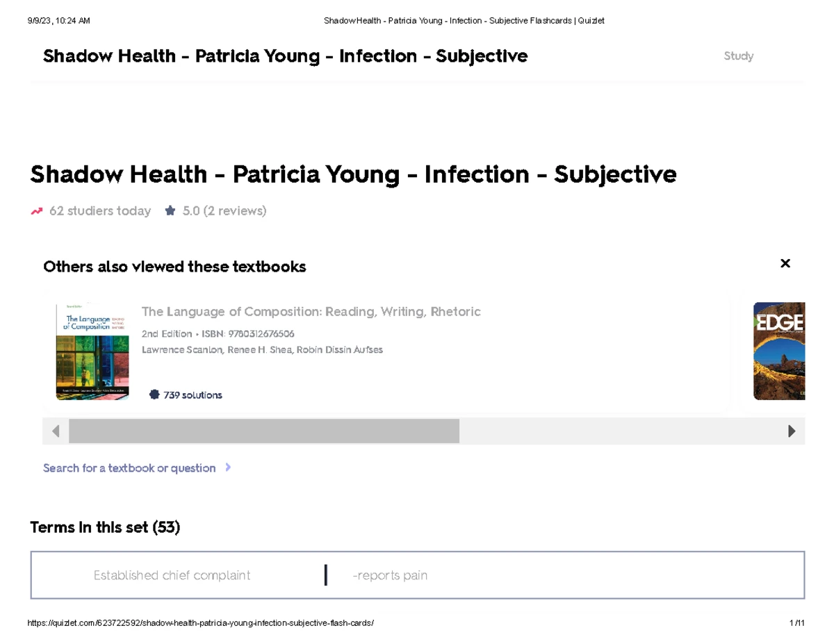Viewport: 834px width, 644px height.
Task: Open the 739 solutions link
Action: [x=193, y=395]
